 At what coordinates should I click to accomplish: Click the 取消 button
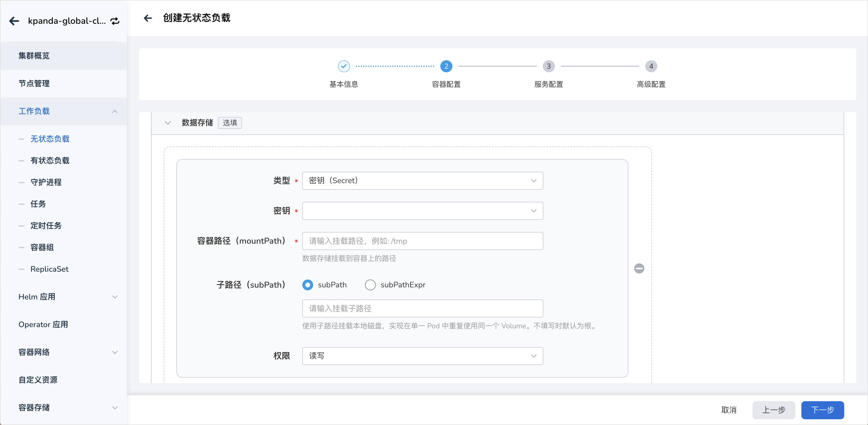pos(729,410)
